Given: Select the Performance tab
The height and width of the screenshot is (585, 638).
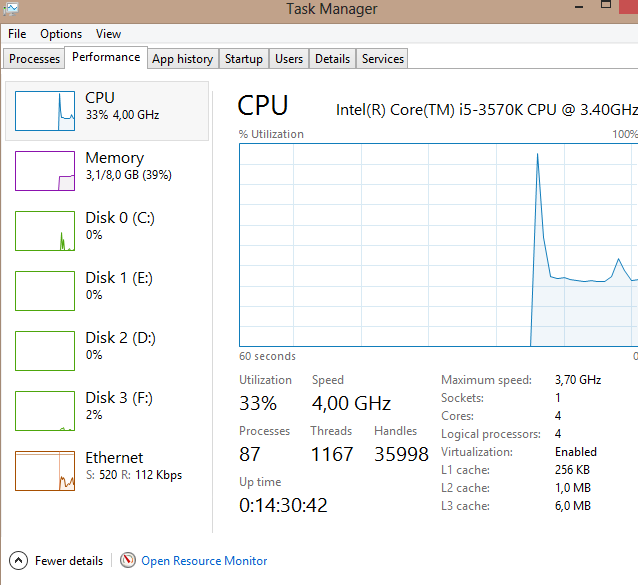Looking at the screenshot, I should click(106, 57).
